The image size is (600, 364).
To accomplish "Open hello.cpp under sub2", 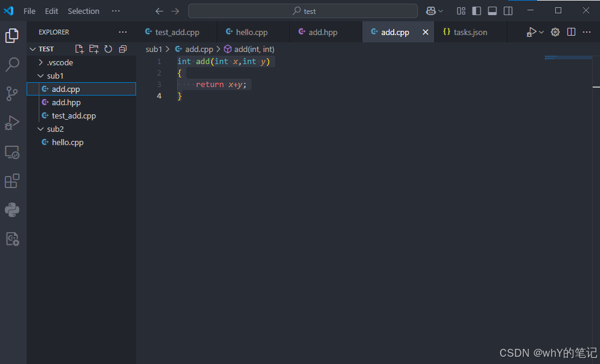I will [x=81, y=142].
